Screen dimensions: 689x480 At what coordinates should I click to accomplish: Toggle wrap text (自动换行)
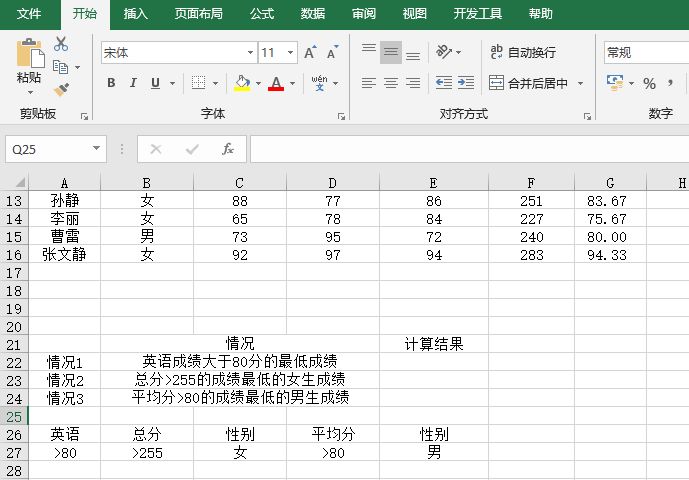tap(522, 52)
